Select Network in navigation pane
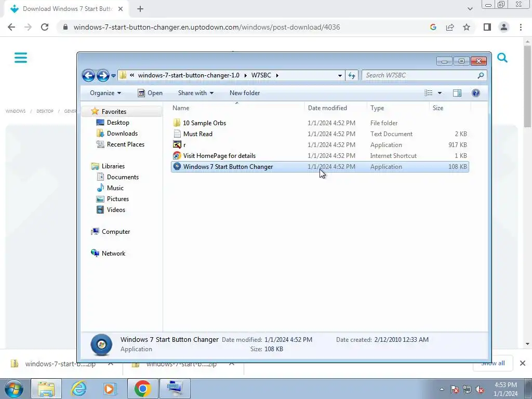Screen dimensions: 532x399 113,254
